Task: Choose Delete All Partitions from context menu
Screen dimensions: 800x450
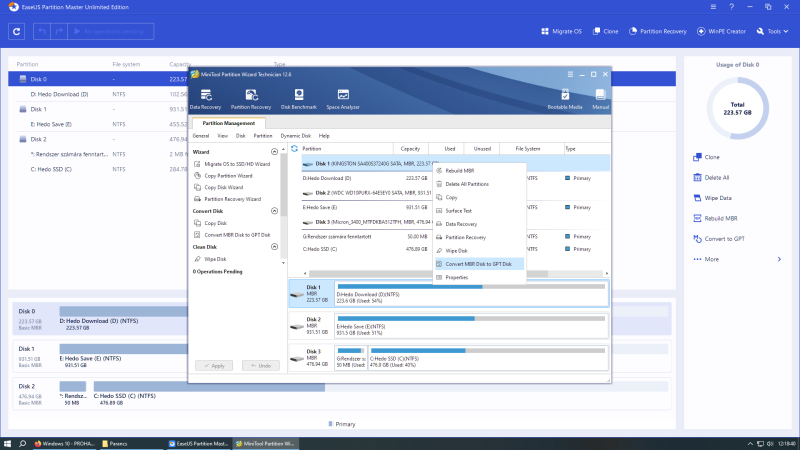Action: coord(479,184)
